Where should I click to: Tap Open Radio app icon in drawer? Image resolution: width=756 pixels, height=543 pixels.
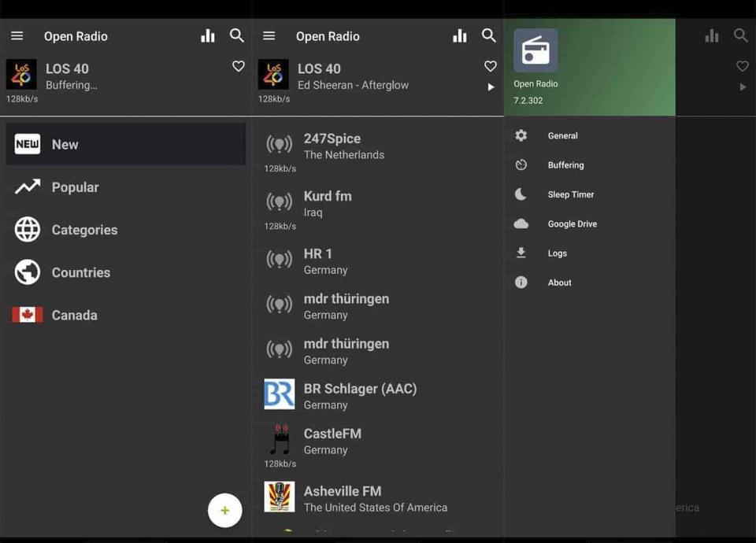(x=535, y=50)
